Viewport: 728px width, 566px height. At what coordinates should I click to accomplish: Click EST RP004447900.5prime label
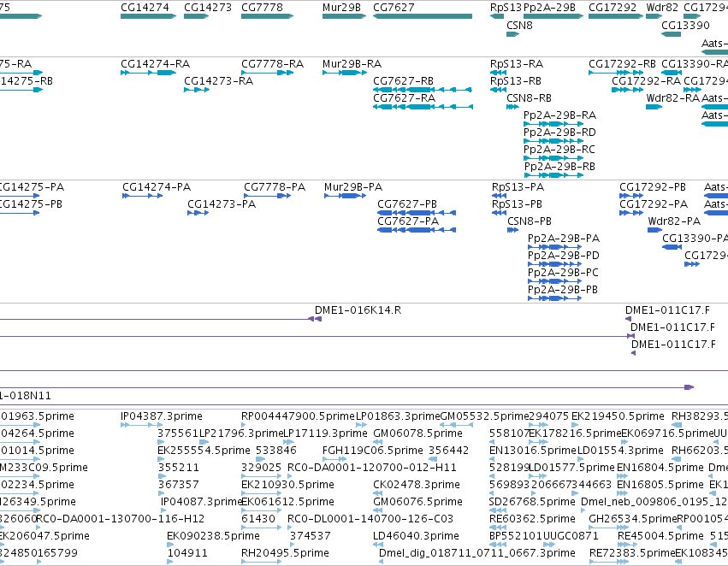298,416
